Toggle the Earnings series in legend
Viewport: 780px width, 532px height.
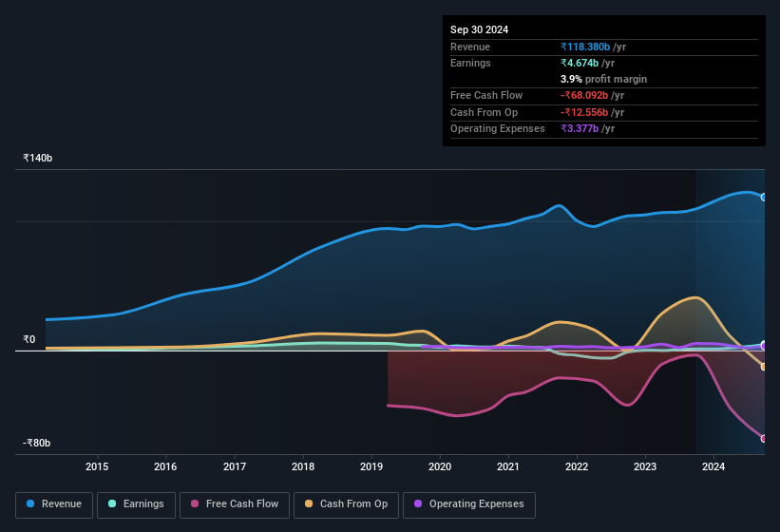point(136,504)
